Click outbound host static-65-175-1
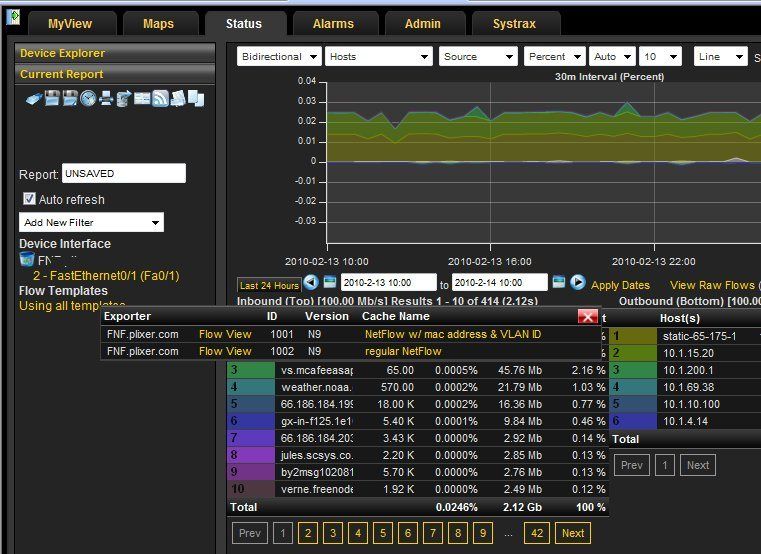The width and height of the screenshot is (761, 554). [699, 336]
